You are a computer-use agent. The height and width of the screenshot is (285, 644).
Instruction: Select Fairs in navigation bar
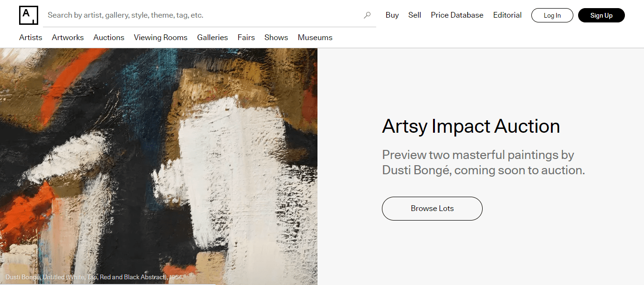pos(246,37)
